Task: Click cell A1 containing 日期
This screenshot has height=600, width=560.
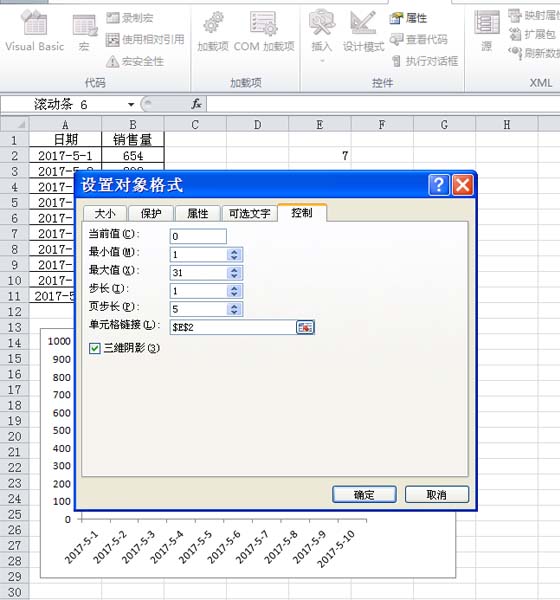Action: 65,140
